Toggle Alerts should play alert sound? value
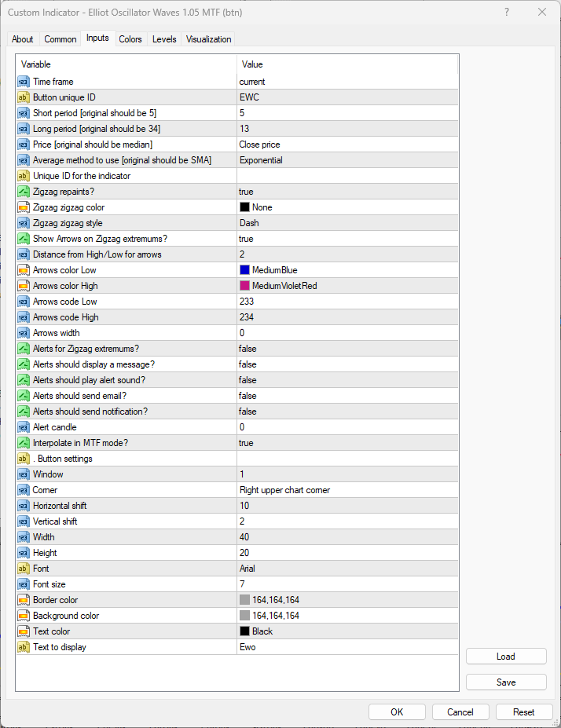The height and width of the screenshot is (728, 561). [347, 380]
